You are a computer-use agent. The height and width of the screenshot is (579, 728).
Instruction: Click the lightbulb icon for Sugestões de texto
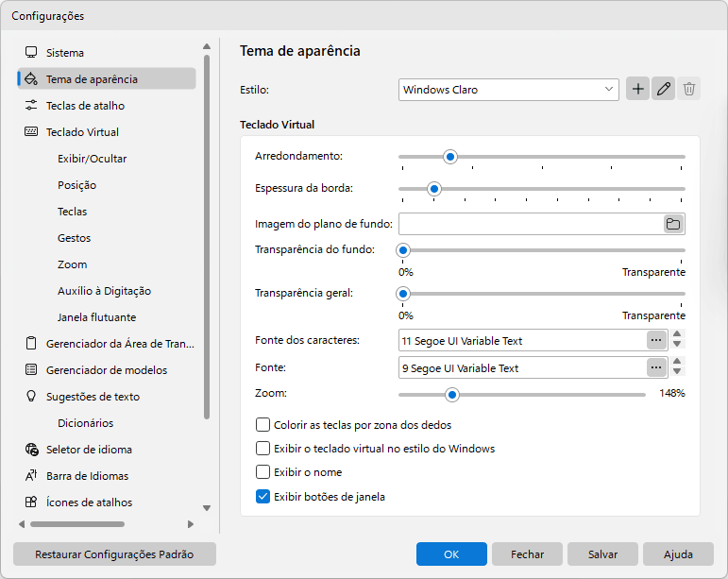[x=31, y=396]
